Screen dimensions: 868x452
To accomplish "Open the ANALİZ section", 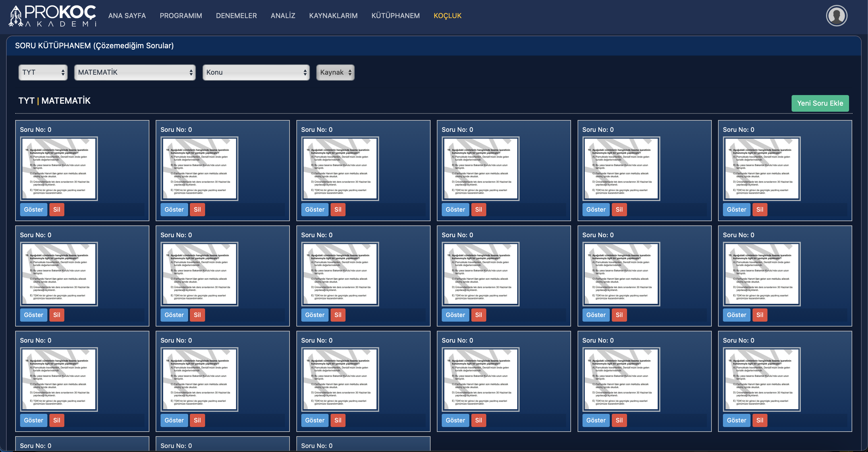I will [x=283, y=16].
